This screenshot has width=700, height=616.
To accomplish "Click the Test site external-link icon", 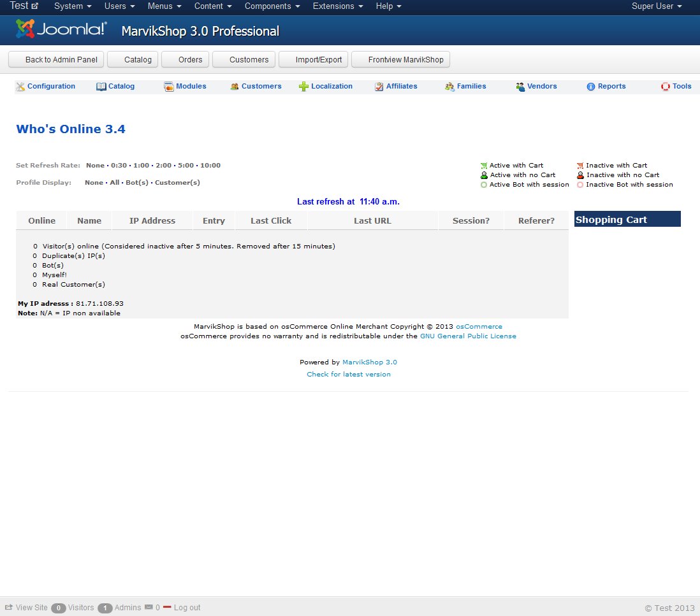I will (35, 6).
